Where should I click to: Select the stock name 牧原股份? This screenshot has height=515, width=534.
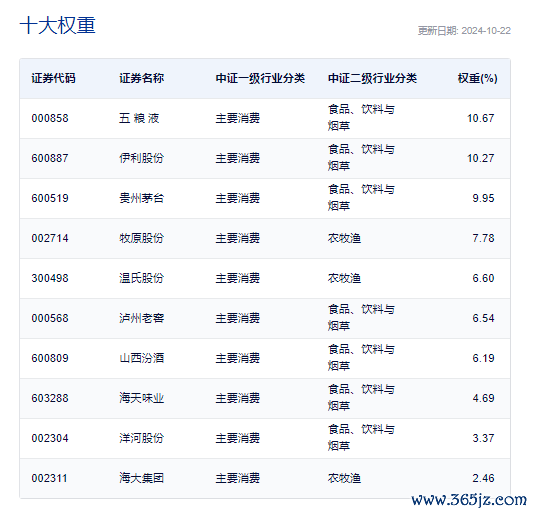[141, 238]
